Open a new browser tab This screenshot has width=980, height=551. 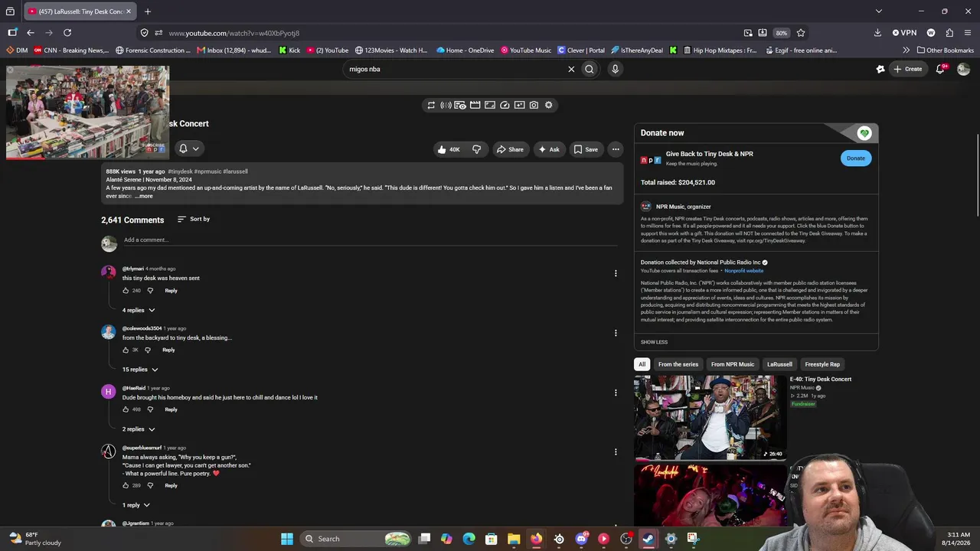click(x=148, y=11)
